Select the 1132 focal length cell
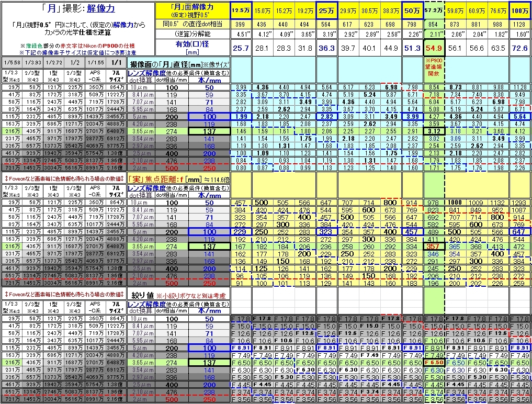This screenshot has height=404, width=532. [498, 203]
